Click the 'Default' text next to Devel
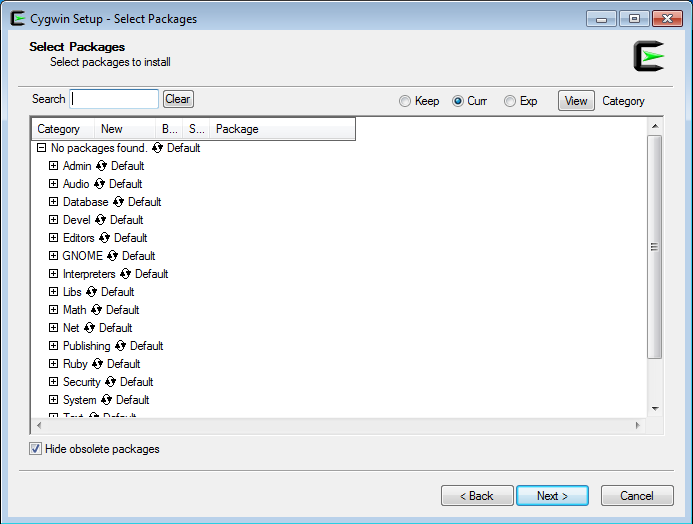Screen dimensions: 693x524 [x=126, y=220]
